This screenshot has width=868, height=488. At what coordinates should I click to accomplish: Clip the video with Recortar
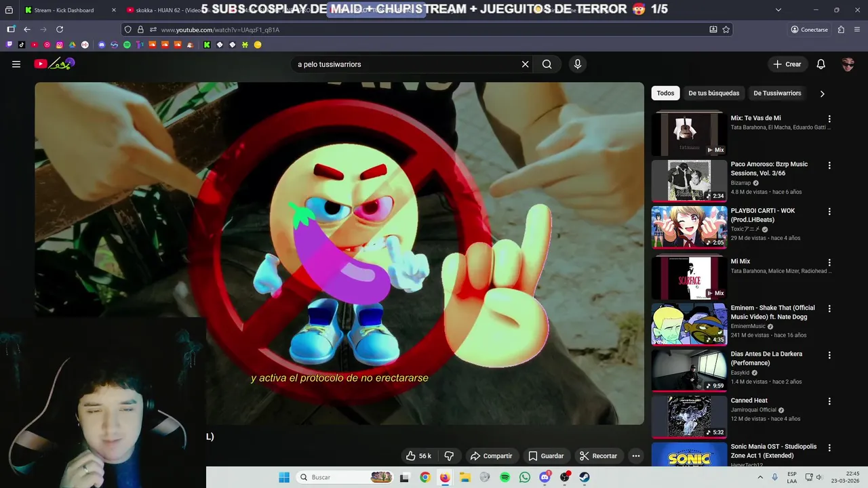(598, 456)
